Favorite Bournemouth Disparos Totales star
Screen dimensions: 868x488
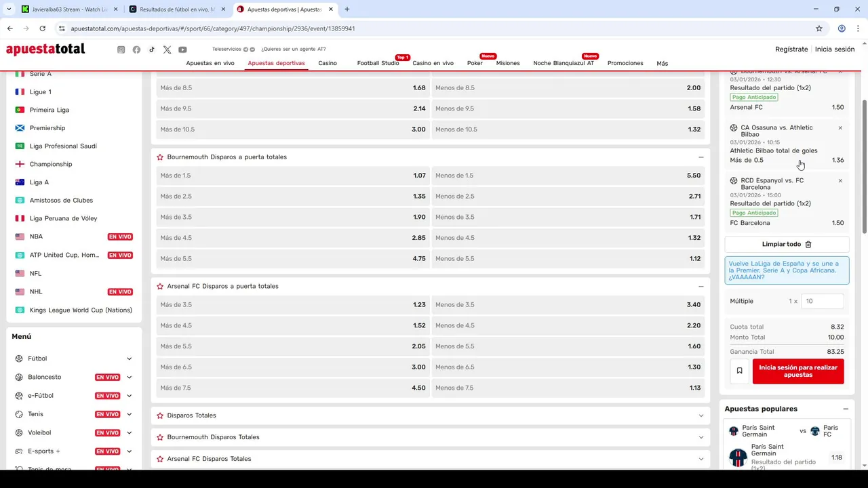[160, 437]
